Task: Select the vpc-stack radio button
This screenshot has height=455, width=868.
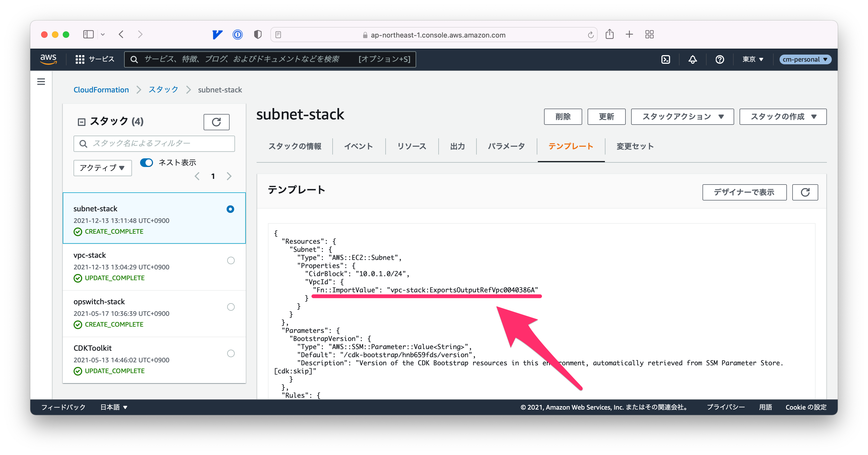Action: (x=231, y=260)
